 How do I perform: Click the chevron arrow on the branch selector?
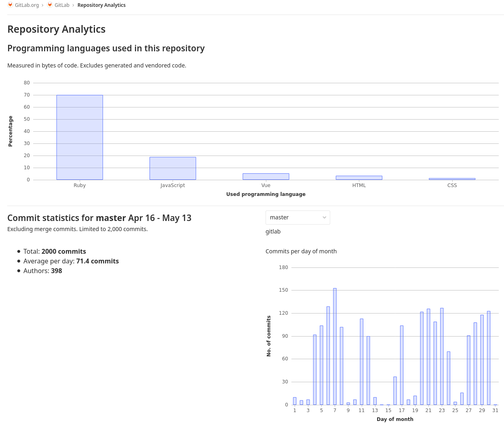tap(324, 217)
